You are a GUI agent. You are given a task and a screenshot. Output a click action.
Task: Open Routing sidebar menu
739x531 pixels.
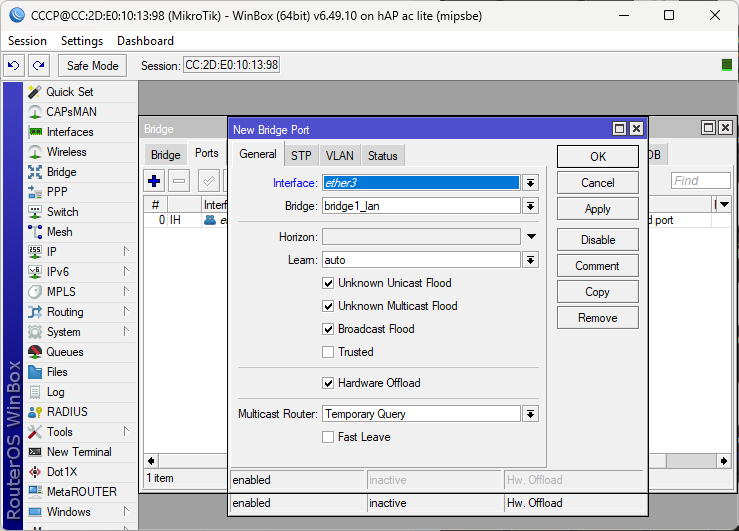81,312
